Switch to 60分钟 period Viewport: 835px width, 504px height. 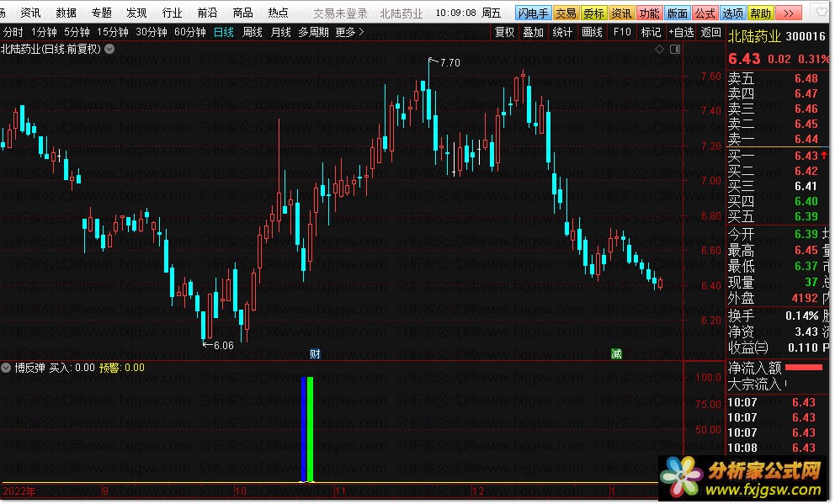pos(190,33)
